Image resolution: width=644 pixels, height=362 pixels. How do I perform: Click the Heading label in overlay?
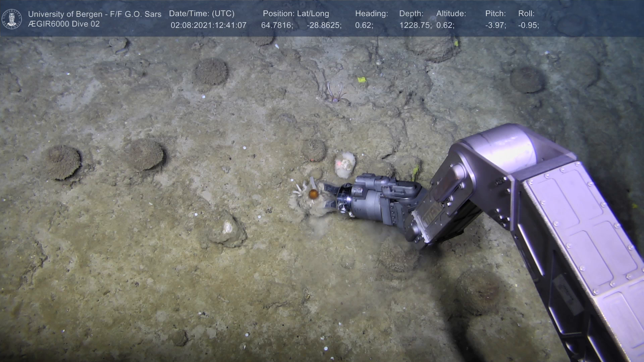[371, 14]
